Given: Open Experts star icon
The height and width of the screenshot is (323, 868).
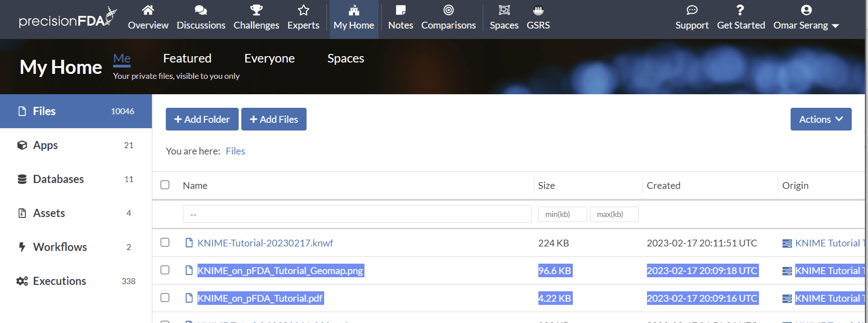Looking at the screenshot, I should click(x=303, y=10).
